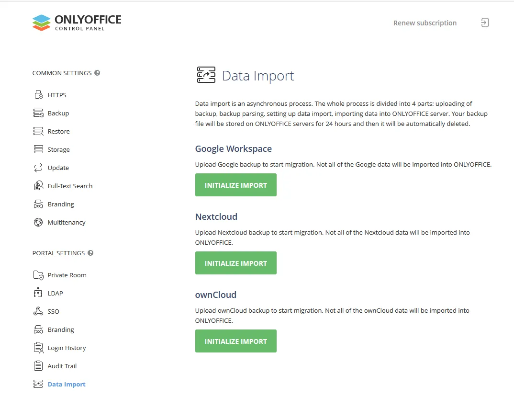
Task: Open the Backup section icon
Action: click(x=38, y=113)
